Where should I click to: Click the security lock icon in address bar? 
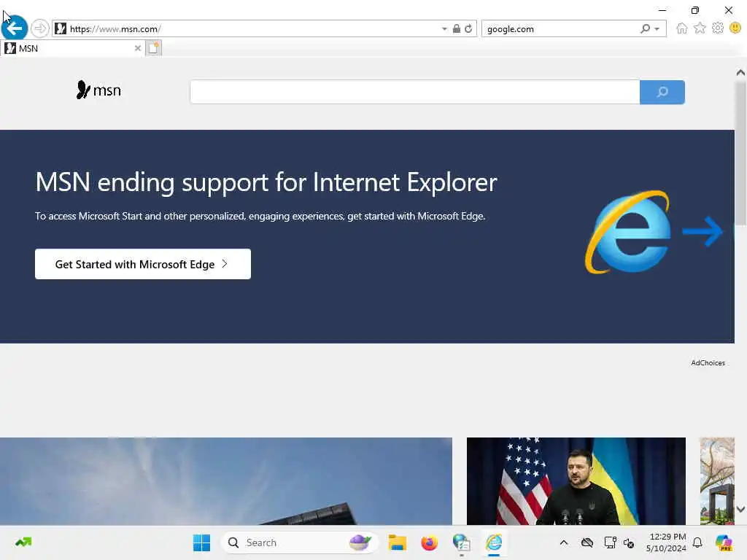pyautogui.click(x=457, y=28)
